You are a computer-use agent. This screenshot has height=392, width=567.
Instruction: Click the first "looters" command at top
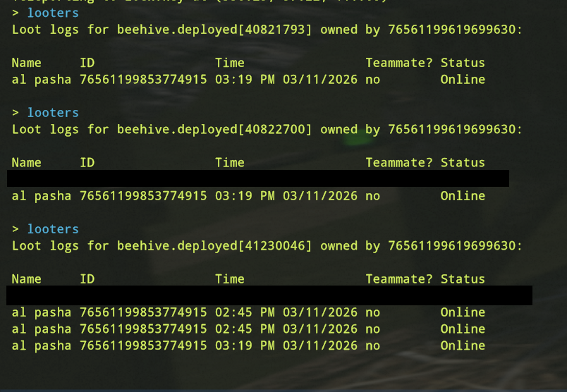click(x=53, y=13)
